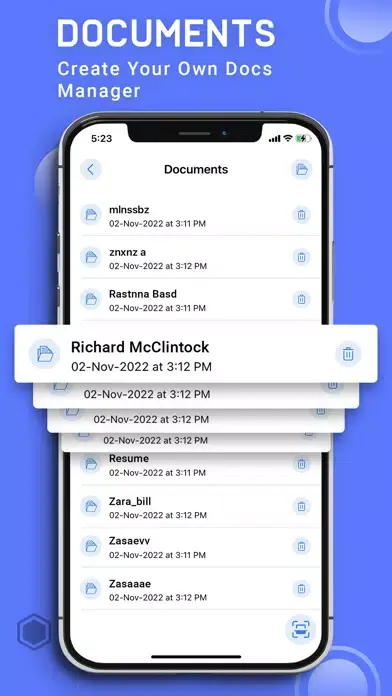This screenshot has height=696, width=392.
Task: Click the Zara_bill folder icon
Action: click(91, 506)
